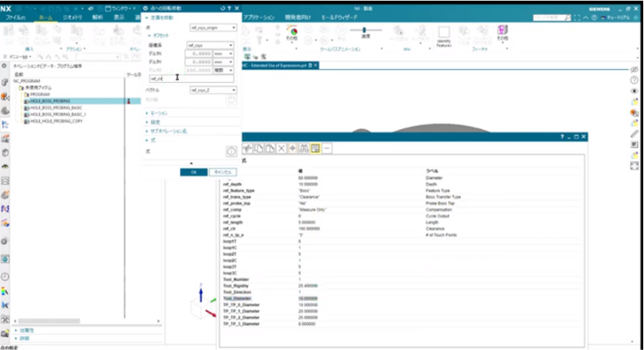The width and height of the screenshot is (644, 350).
Task: Adjust the 速度 speed slider in the ribbon
Action: (364, 30)
